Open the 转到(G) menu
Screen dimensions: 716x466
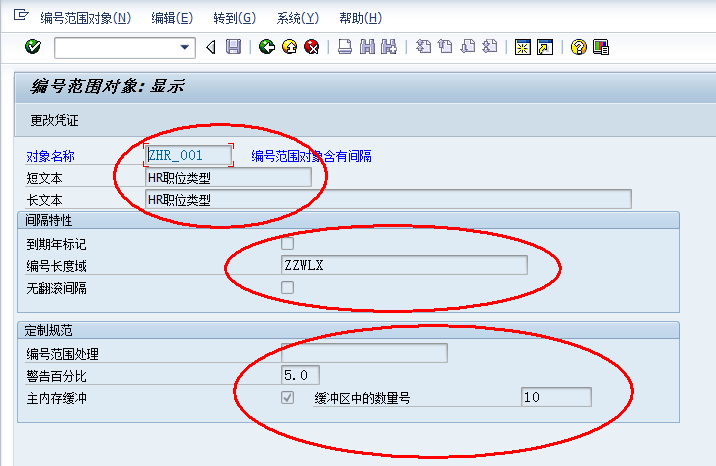[x=235, y=18]
